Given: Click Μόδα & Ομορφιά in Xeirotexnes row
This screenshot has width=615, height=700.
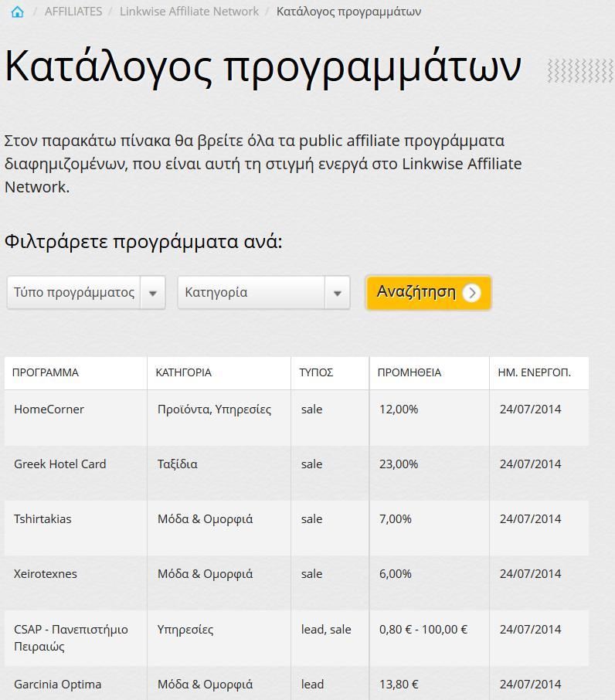Looking at the screenshot, I should (205, 574).
